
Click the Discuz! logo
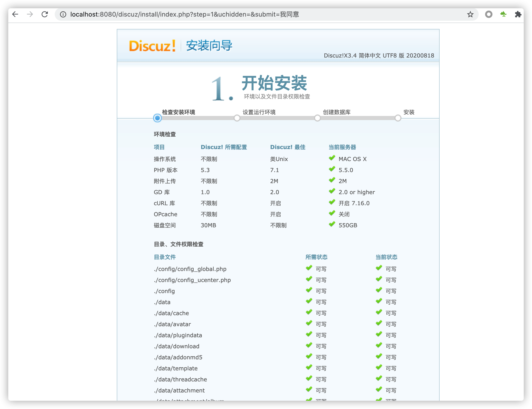(152, 46)
